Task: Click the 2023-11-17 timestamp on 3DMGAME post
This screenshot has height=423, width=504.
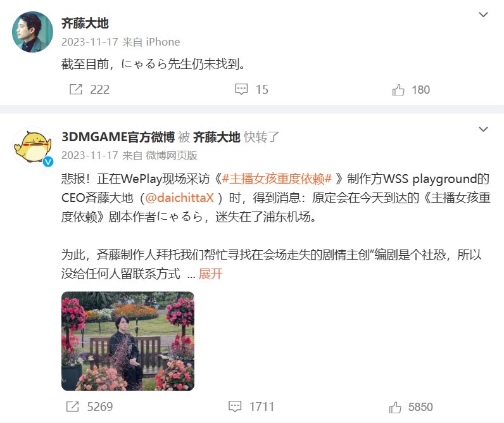Action: coord(90,156)
